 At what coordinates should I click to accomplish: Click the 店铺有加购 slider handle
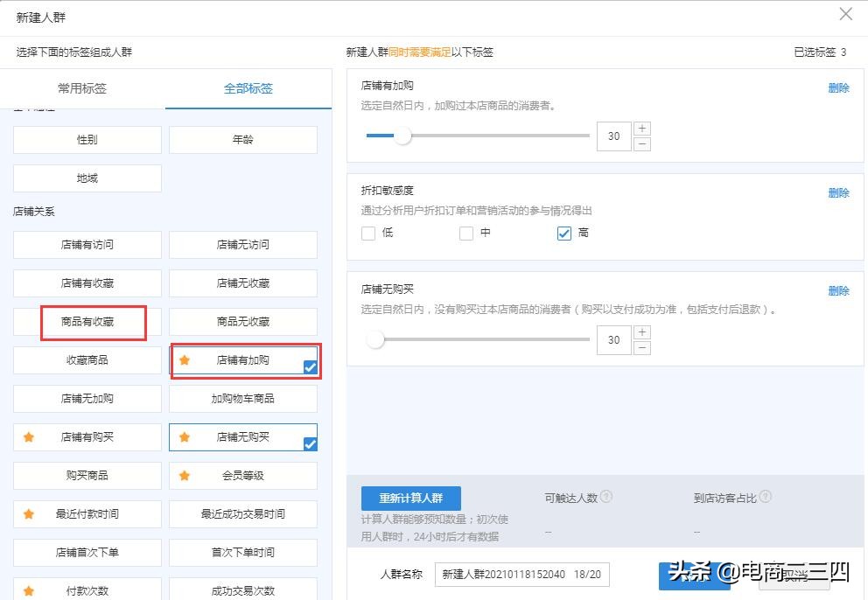[405, 136]
